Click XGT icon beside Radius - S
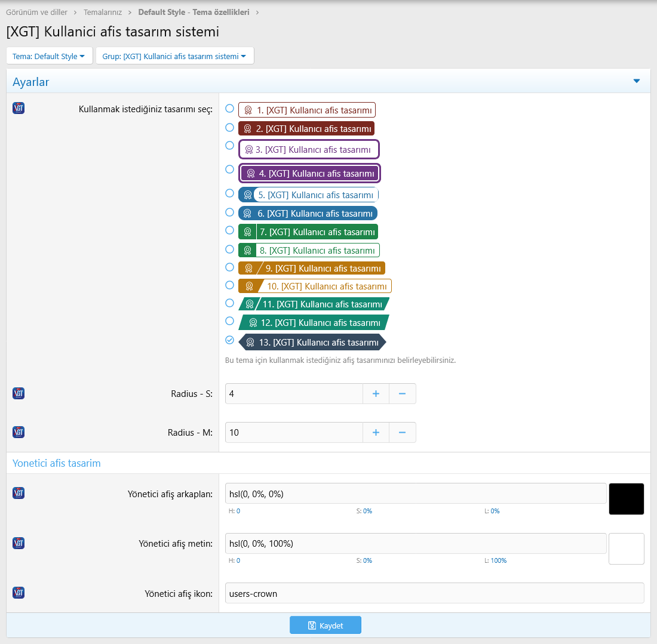This screenshot has height=644, width=657. [19, 393]
